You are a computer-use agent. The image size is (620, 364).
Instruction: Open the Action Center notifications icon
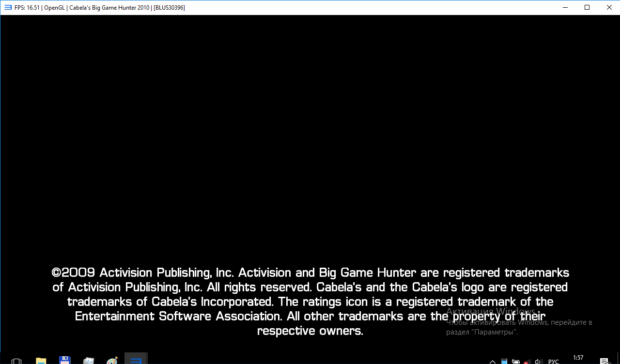point(604,361)
